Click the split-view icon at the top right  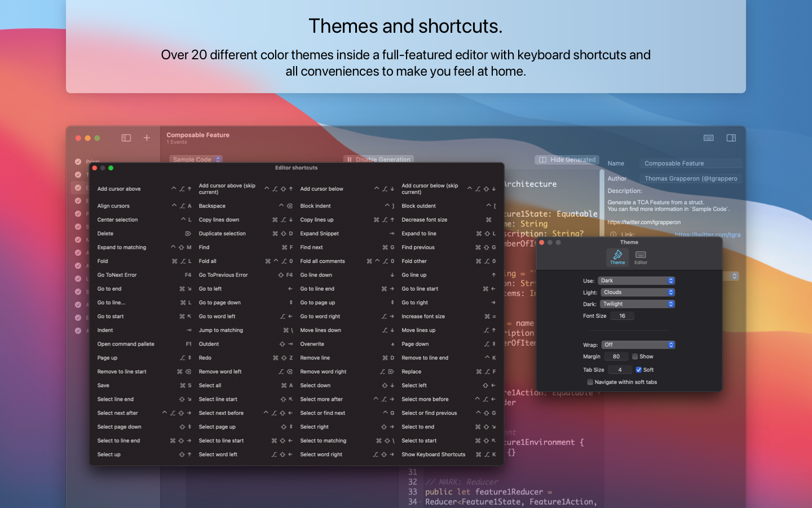[x=731, y=138]
